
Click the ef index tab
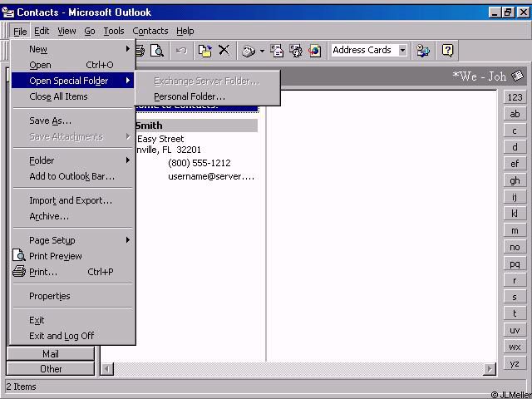(x=515, y=164)
